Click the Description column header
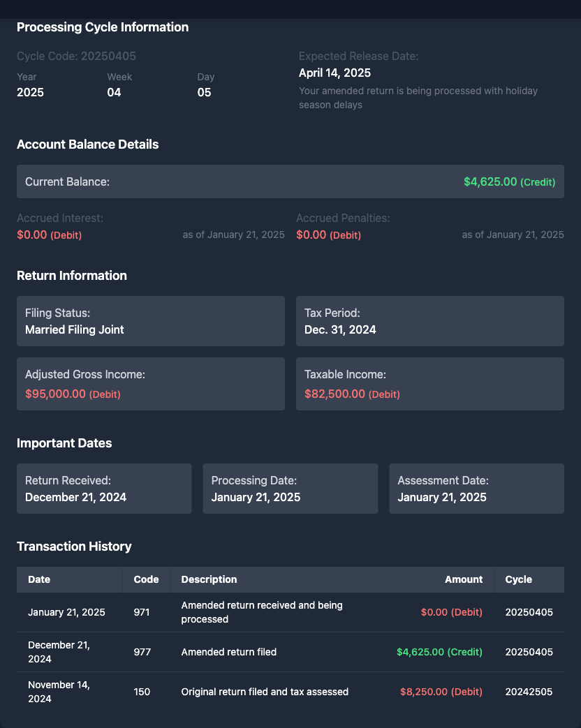This screenshot has width=581, height=728. tap(209, 579)
